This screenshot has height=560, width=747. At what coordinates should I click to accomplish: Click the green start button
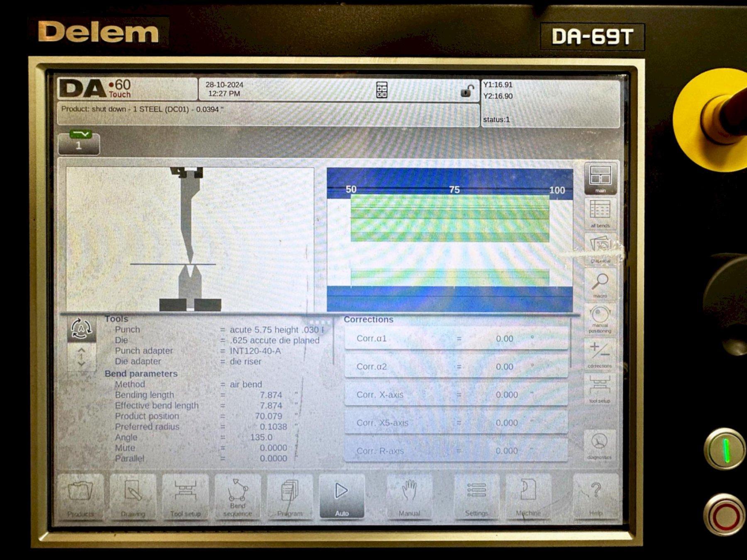pyautogui.click(x=725, y=450)
